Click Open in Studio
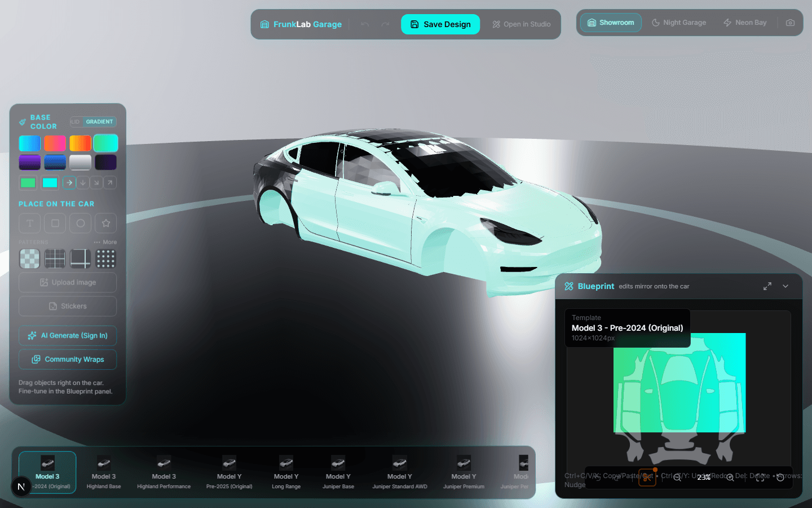Screen dimensions: 812x508 tap(522, 24)
